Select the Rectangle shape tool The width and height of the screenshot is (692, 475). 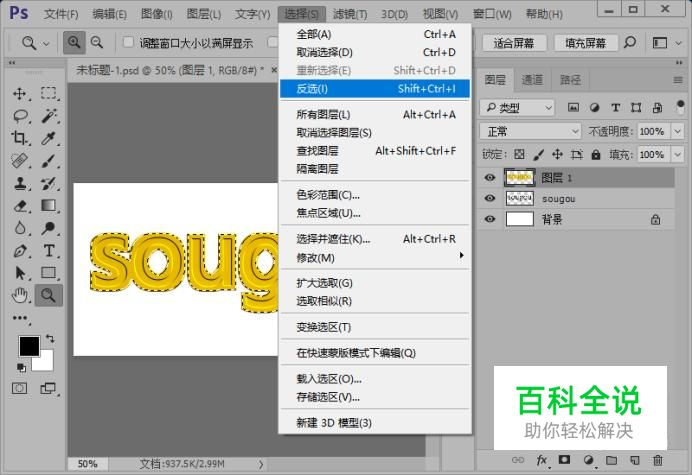tap(49, 273)
